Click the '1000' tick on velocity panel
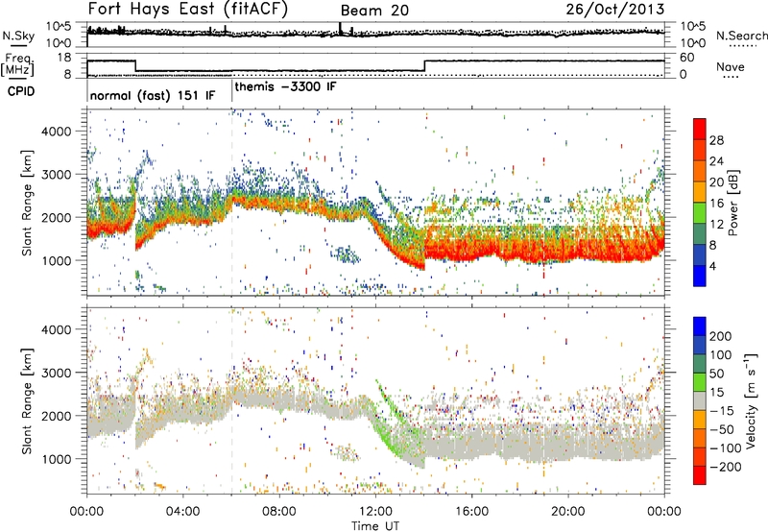The image size is (768, 532). (56, 459)
